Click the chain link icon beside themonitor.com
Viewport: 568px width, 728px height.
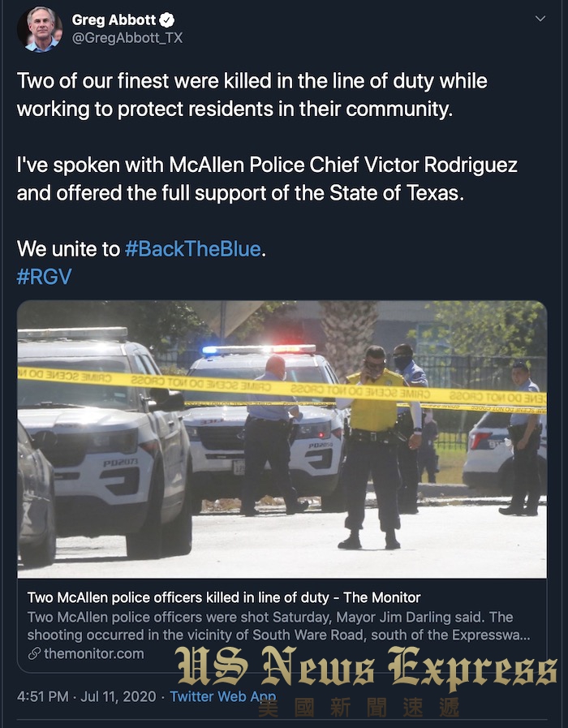(x=34, y=653)
